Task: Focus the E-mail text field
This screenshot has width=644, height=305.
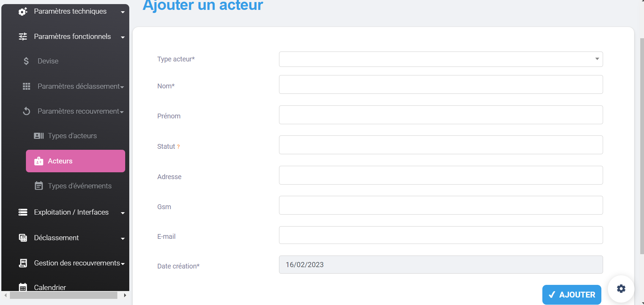Action: click(x=441, y=235)
